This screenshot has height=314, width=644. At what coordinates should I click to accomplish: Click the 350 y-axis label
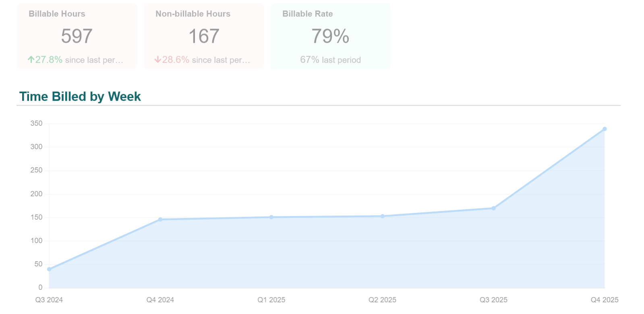point(36,124)
